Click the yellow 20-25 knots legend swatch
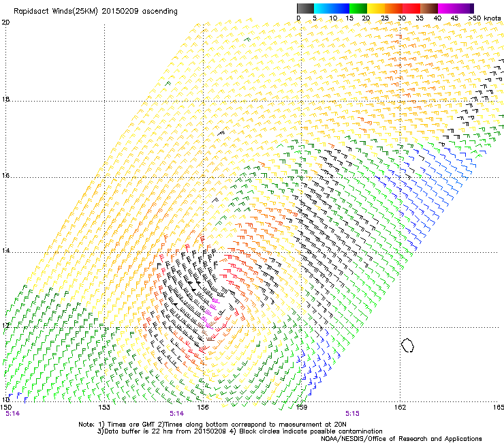Viewport: 504px width, 443px height. tap(376, 8)
